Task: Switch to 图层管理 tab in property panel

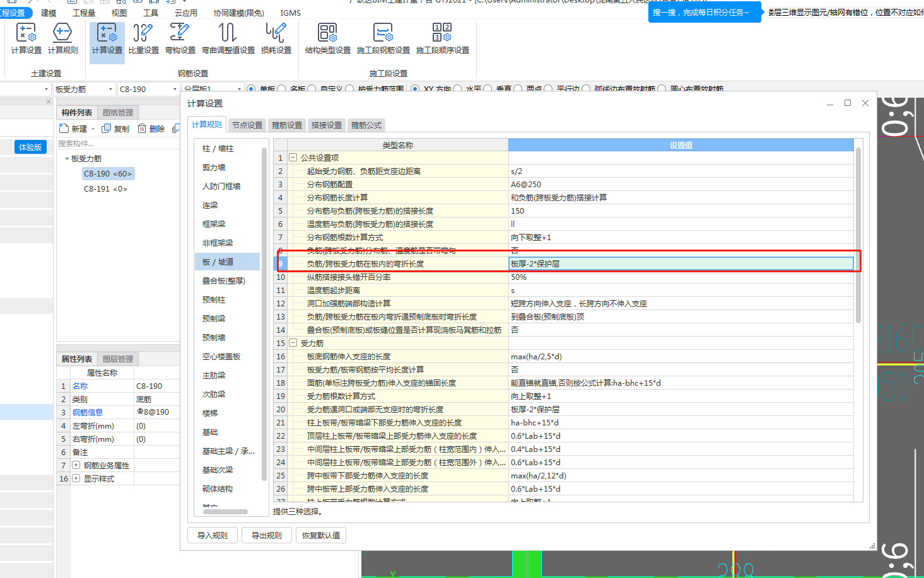Action: pyautogui.click(x=118, y=359)
